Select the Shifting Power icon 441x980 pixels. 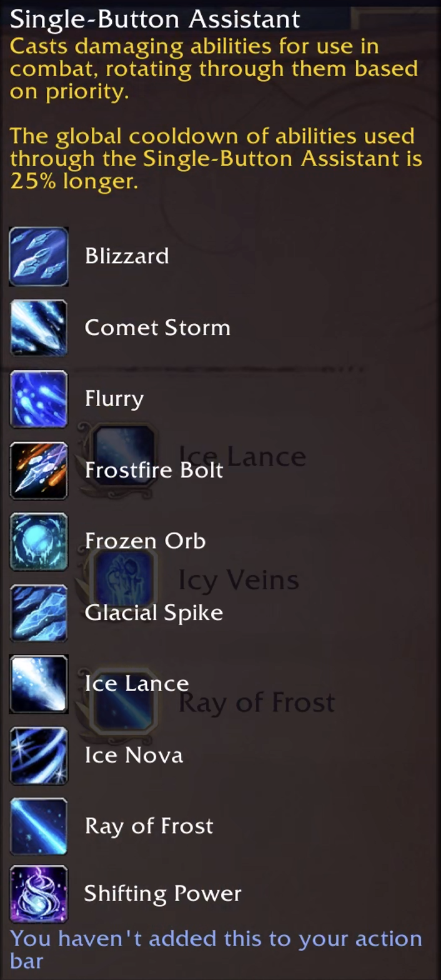point(39,894)
